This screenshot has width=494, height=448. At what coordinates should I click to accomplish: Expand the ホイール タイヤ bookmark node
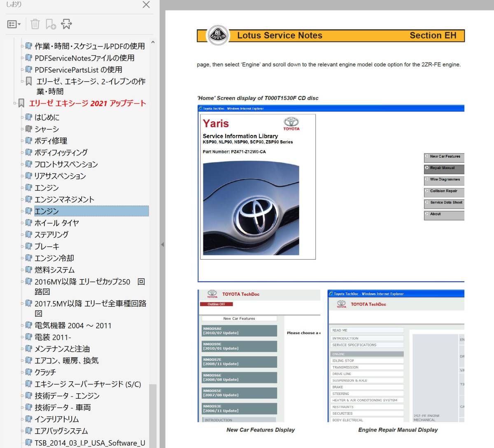[x=22, y=223]
